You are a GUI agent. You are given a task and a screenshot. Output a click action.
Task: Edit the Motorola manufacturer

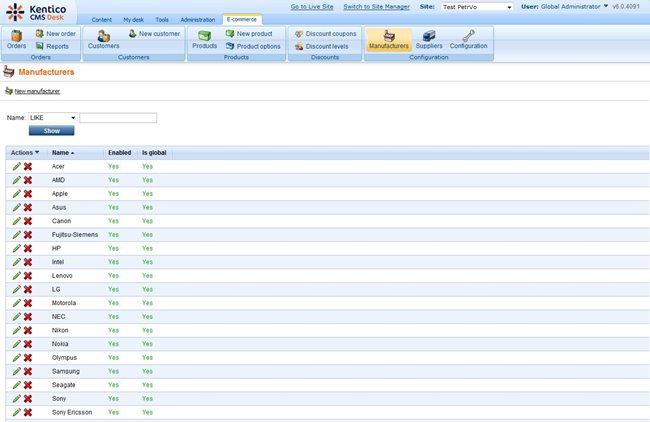point(17,303)
